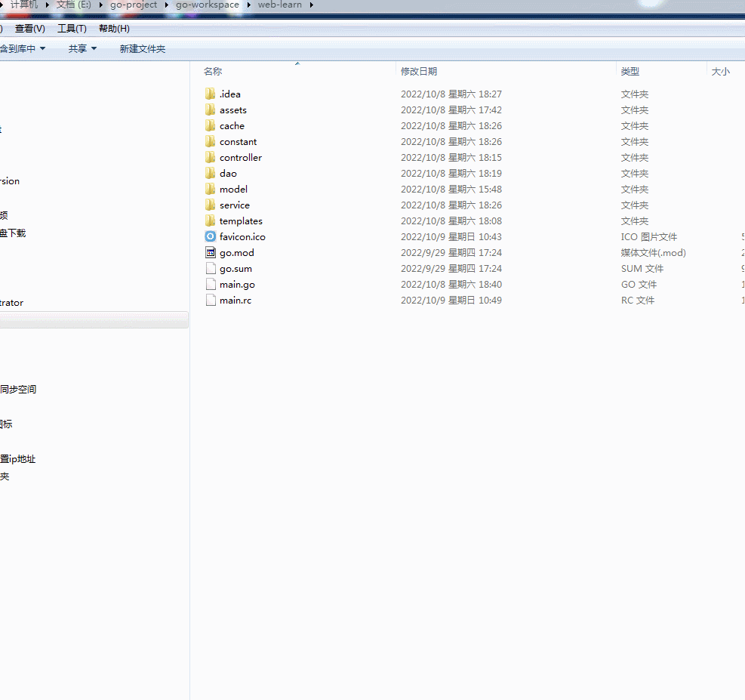This screenshot has height=700, width=745.
Task: Sort files by 修改日期 column header
Action: (x=419, y=72)
